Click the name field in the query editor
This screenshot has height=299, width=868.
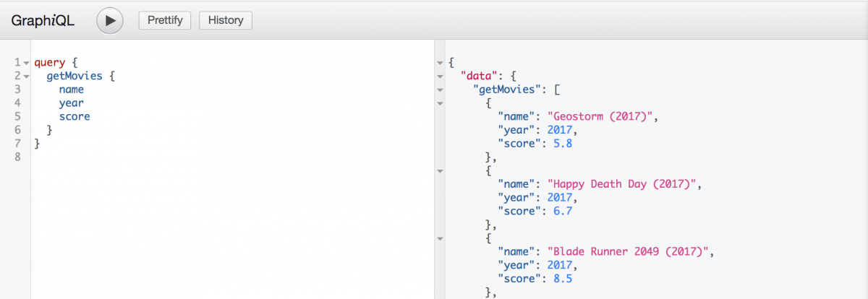(72, 90)
